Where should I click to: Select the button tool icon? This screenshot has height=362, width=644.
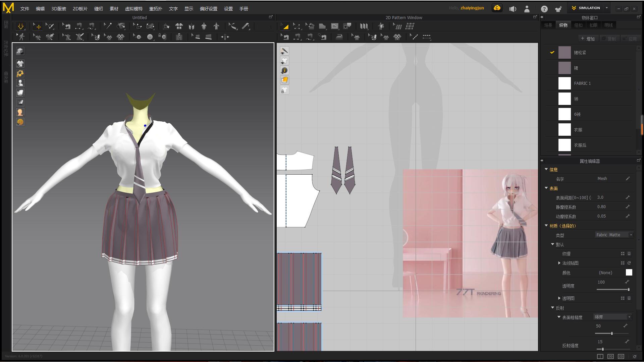point(150,37)
